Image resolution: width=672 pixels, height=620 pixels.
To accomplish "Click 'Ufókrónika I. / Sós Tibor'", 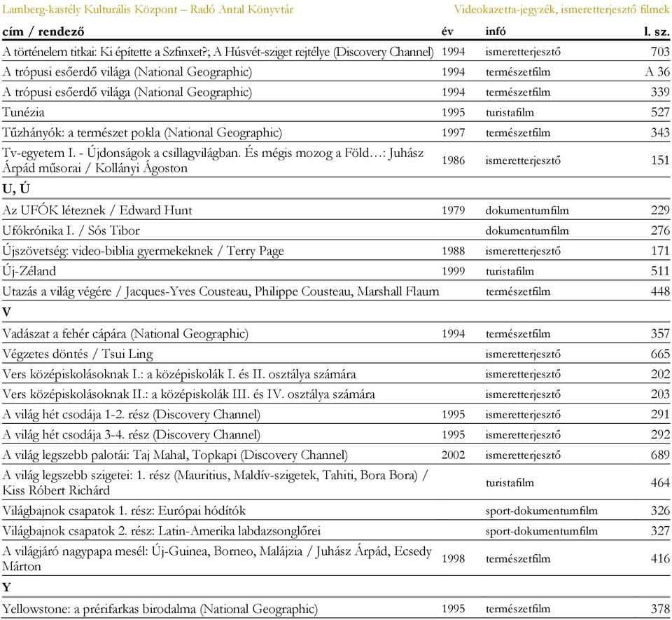I will coord(71,230).
